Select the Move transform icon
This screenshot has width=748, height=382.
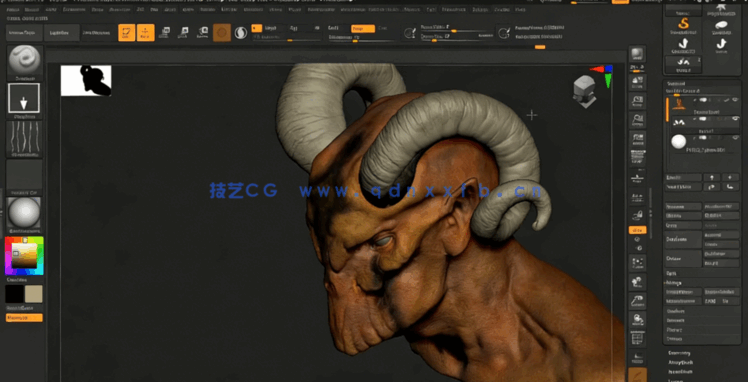click(166, 32)
